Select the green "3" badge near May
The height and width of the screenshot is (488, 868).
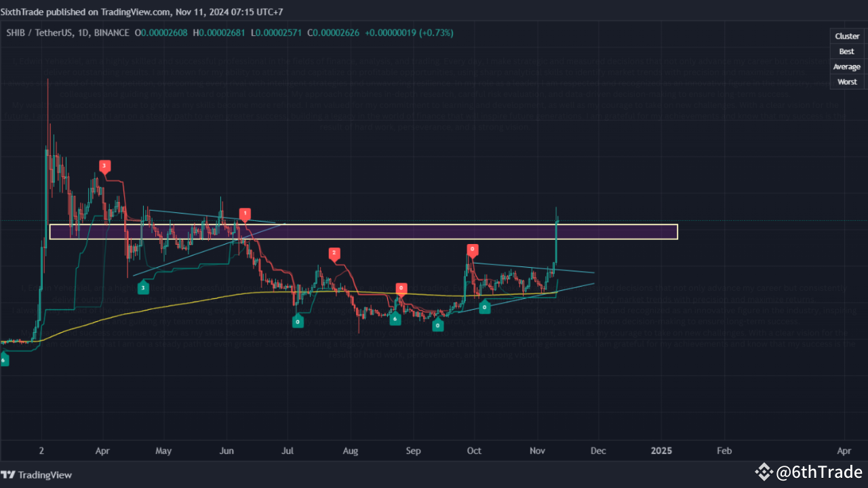pyautogui.click(x=143, y=287)
